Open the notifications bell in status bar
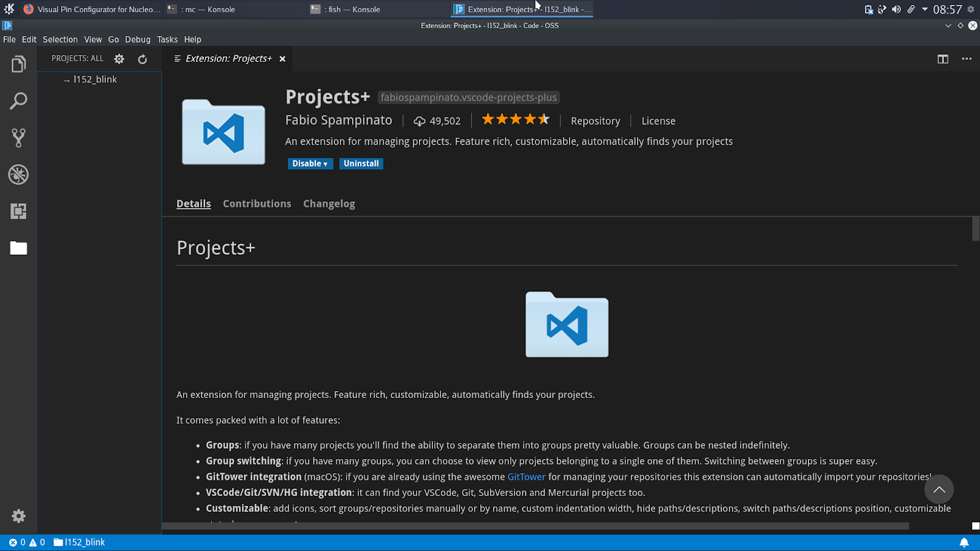This screenshot has width=980, height=551. 963,542
